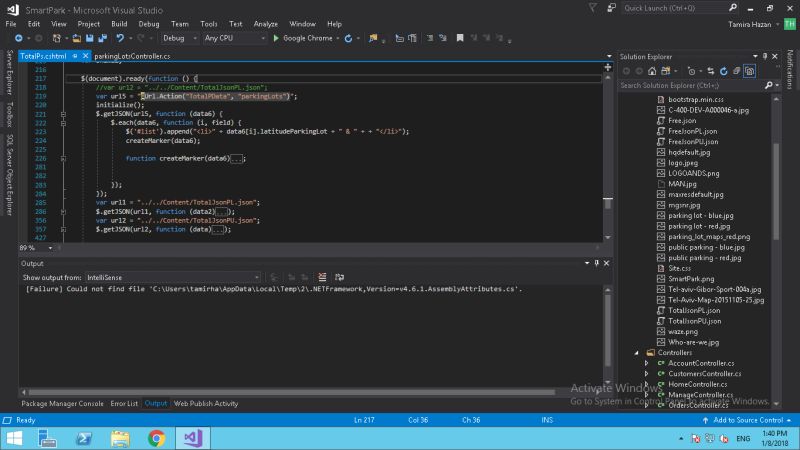The height and width of the screenshot is (450, 800).
Task: Open the Server Explorer side tab
Action: click(x=9, y=72)
